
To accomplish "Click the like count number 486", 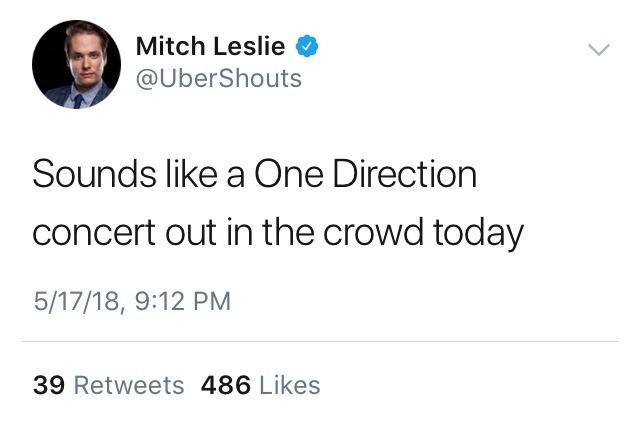I will point(225,385).
